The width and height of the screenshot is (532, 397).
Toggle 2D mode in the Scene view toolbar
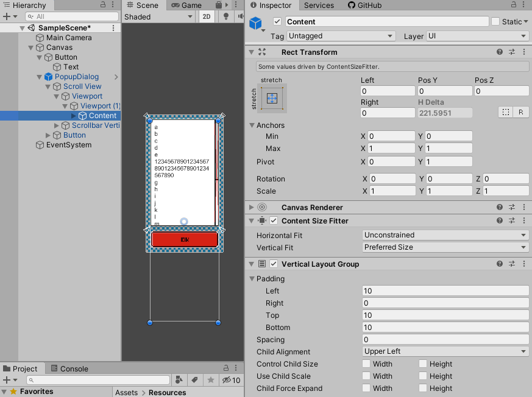[x=207, y=16]
